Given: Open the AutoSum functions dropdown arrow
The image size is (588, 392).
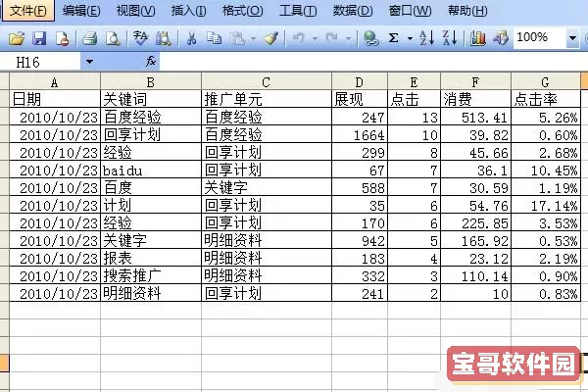Looking at the screenshot, I should click(x=410, y=38).
